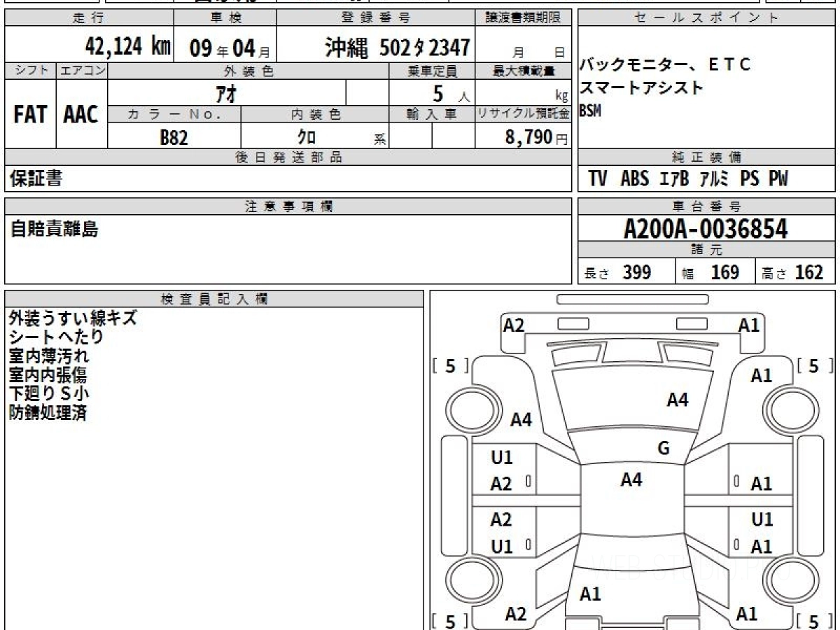Select the color code B82
This screenshot has width=840, height=630.
(x=174, y=137)
